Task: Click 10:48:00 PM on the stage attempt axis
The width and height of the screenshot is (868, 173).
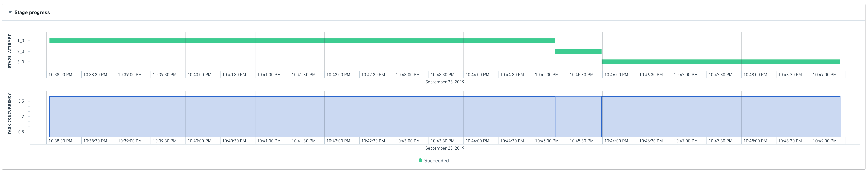Action: tap(755, 75)
